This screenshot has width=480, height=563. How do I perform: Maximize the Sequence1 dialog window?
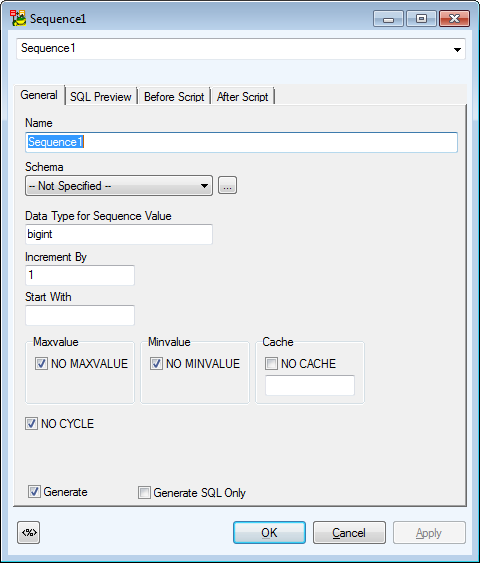point(421,19)
